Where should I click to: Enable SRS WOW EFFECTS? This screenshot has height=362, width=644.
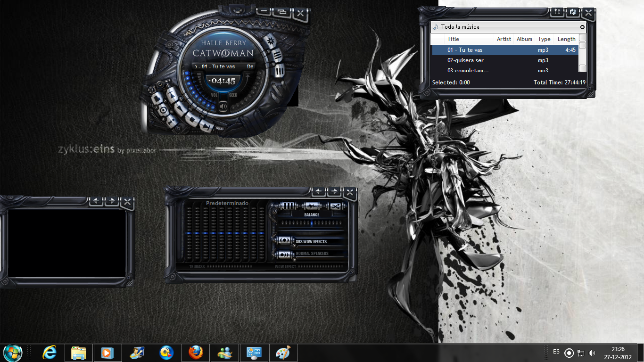(285, 241)
